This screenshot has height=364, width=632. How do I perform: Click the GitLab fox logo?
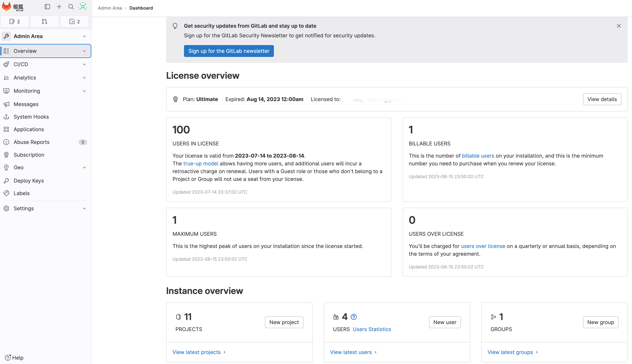point(6,7)
